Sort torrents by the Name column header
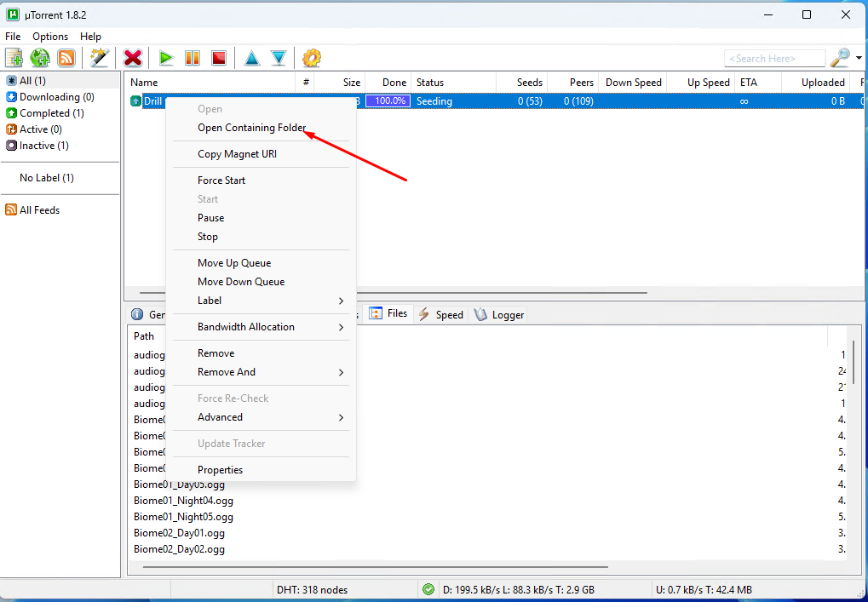 click(x=210, y=83)
